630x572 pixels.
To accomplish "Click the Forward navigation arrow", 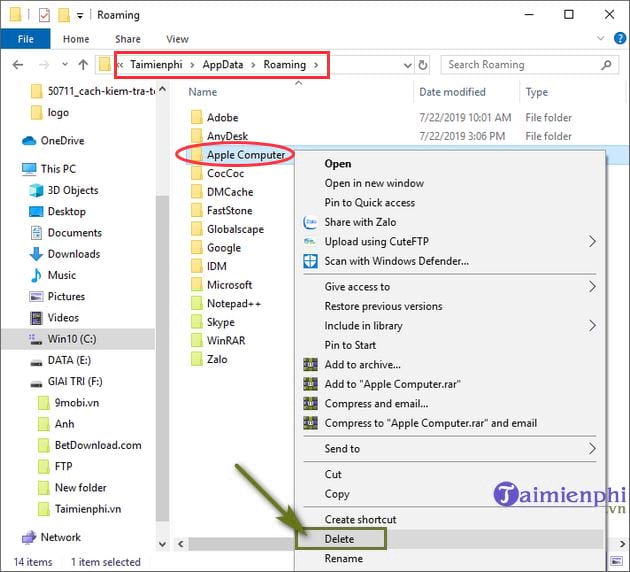I will [44, 64].
